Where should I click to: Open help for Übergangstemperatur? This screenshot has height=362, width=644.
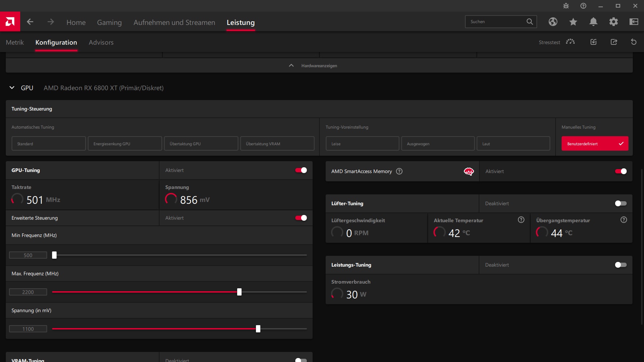[623, 220]
